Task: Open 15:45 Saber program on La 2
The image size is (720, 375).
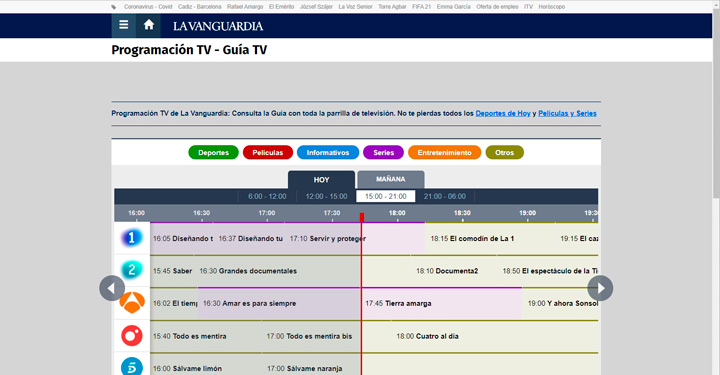Action: tap(173, 271)
